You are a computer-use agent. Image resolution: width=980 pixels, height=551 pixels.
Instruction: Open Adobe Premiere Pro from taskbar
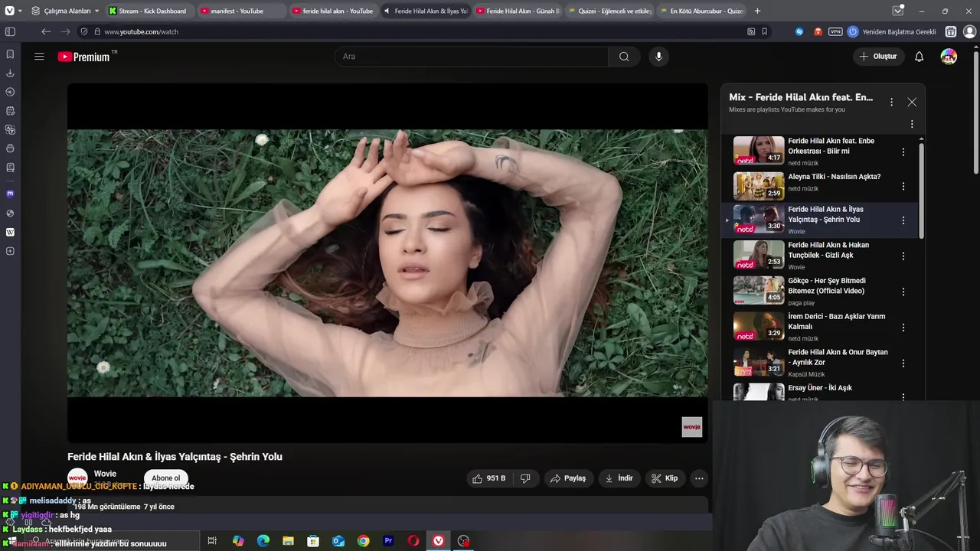pyautogui.click(x=388, y=541)
